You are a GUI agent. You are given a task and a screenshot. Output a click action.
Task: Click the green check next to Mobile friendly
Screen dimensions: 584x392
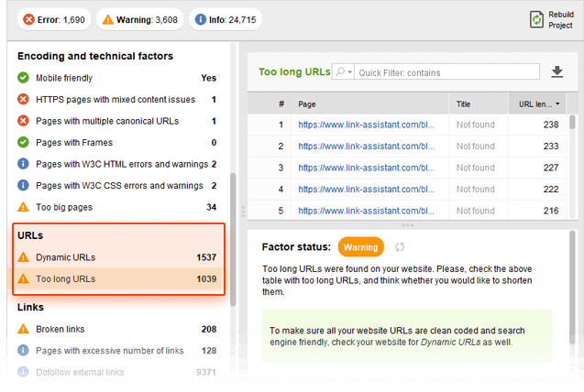[24, 78]
